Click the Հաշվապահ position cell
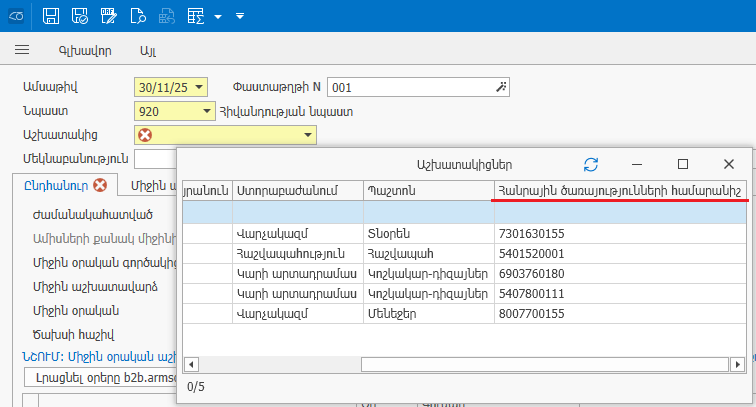Image resolution: width=756 pixels, height=407 pixels. pyautogui.click(x=429, y=254)
